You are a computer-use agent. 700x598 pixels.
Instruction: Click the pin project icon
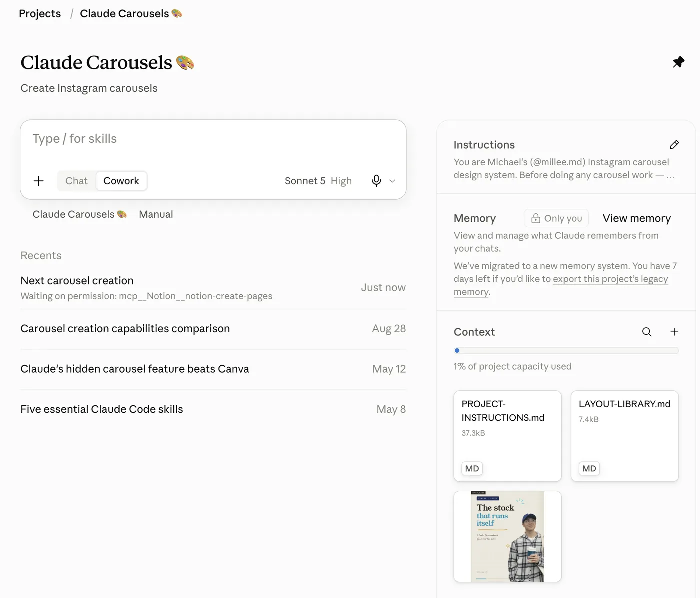pos(678,62)
